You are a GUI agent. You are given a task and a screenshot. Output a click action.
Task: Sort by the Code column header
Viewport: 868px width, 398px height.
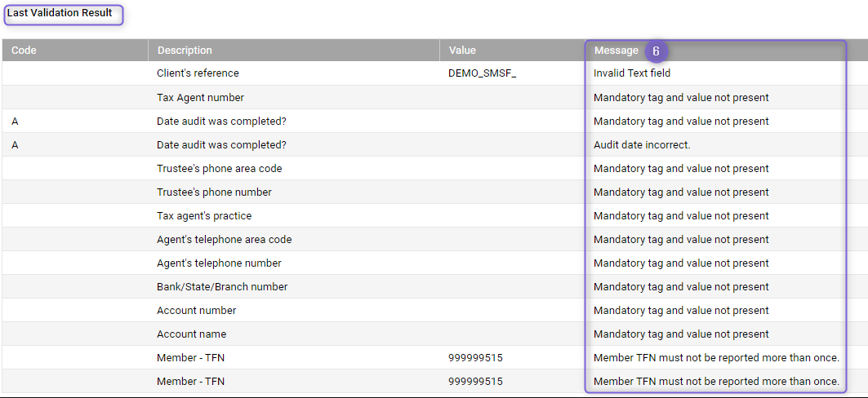pyautogui.click(x=75, y=51)
